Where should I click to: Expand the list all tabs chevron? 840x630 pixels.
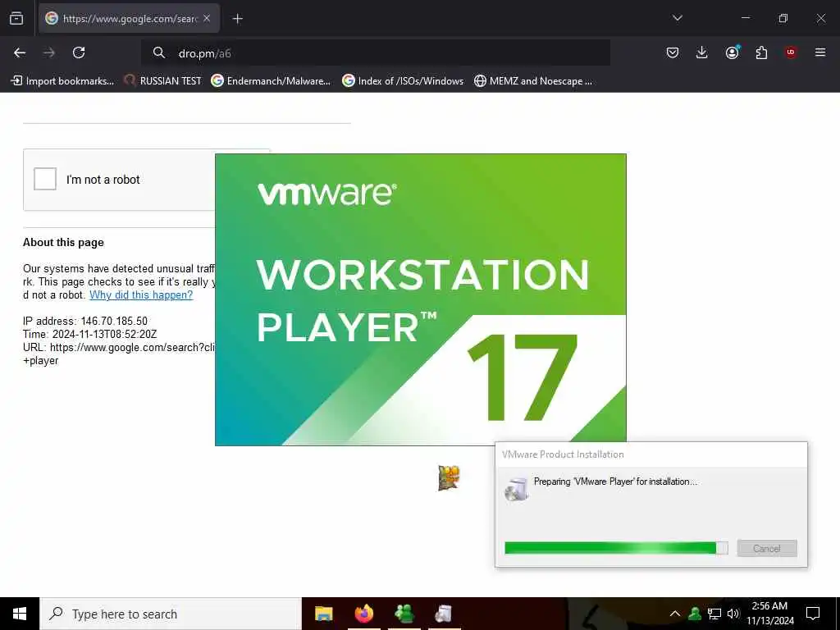tap(677, 18)
